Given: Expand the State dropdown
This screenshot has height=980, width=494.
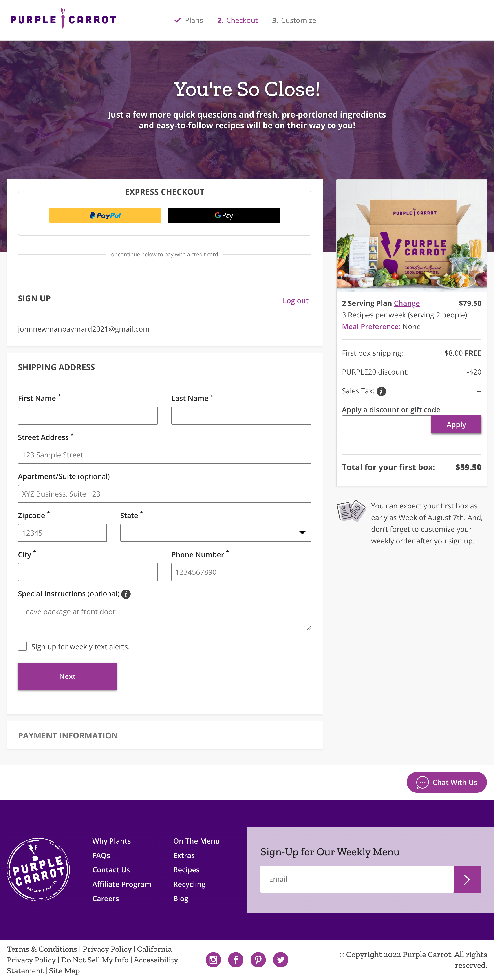Looking at the screenshot, I should click(216, 533).
